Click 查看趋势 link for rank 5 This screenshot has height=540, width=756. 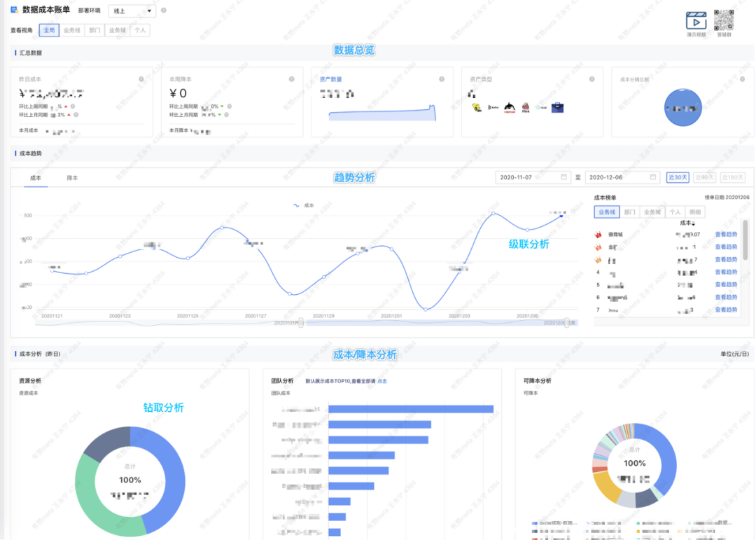tap(726, 285)
